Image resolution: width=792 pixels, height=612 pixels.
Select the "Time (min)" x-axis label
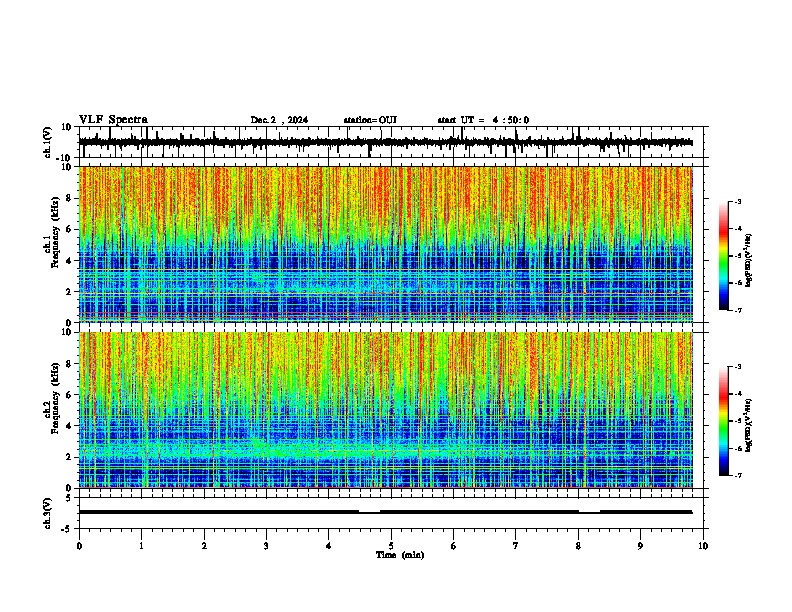[400, 555]
